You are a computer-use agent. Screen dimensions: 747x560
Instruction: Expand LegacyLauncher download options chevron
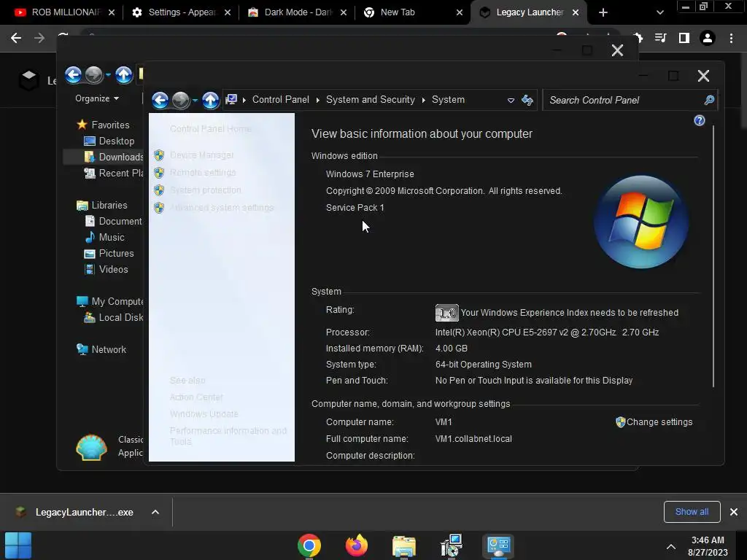(x=155, y=513)
